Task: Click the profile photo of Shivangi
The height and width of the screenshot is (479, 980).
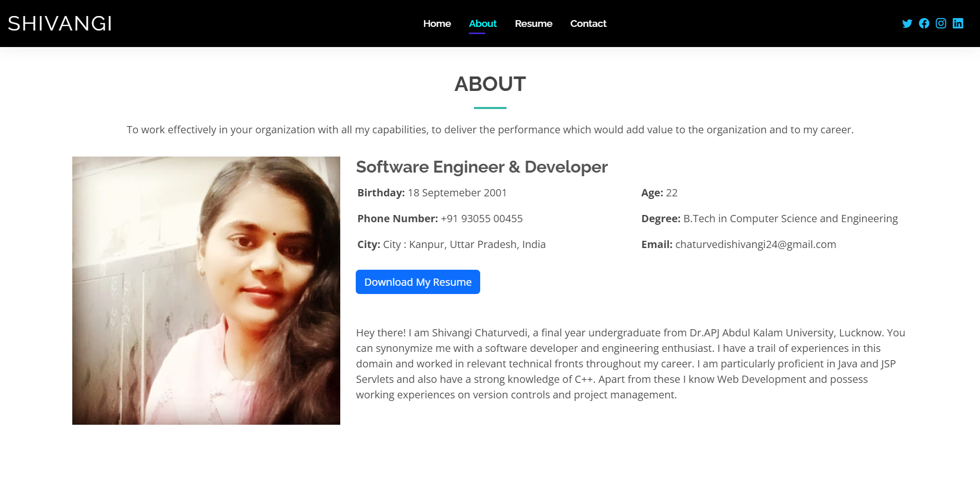Action: coord(206,290)
